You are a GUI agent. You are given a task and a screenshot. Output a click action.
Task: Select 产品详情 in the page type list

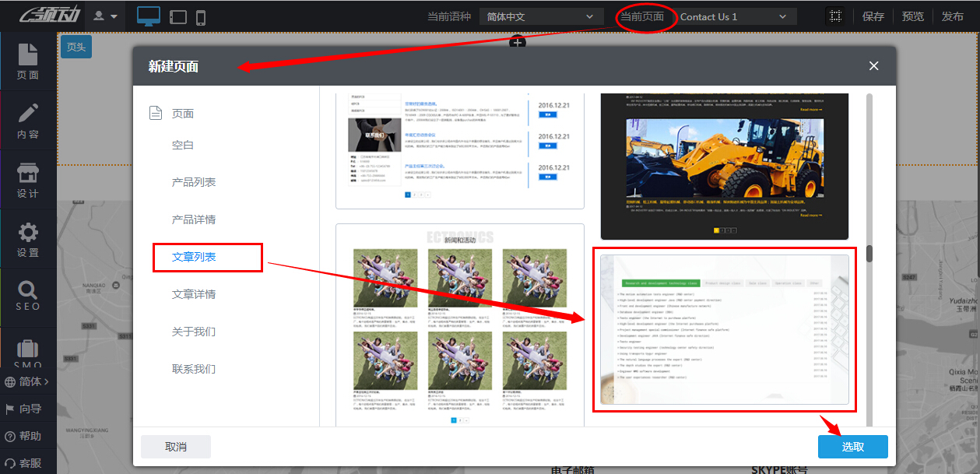[x=194, y=219]
